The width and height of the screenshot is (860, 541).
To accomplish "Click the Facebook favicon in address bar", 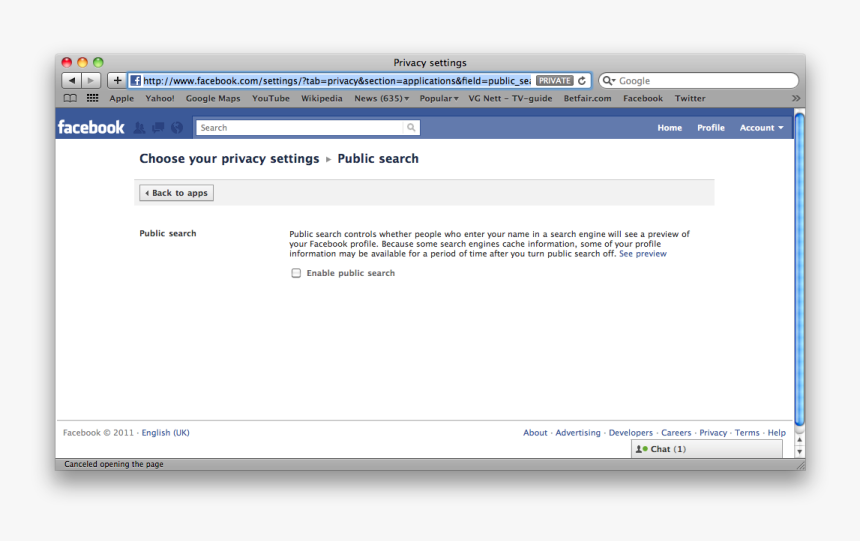I will pyautogui.click(x=135, y=81).
